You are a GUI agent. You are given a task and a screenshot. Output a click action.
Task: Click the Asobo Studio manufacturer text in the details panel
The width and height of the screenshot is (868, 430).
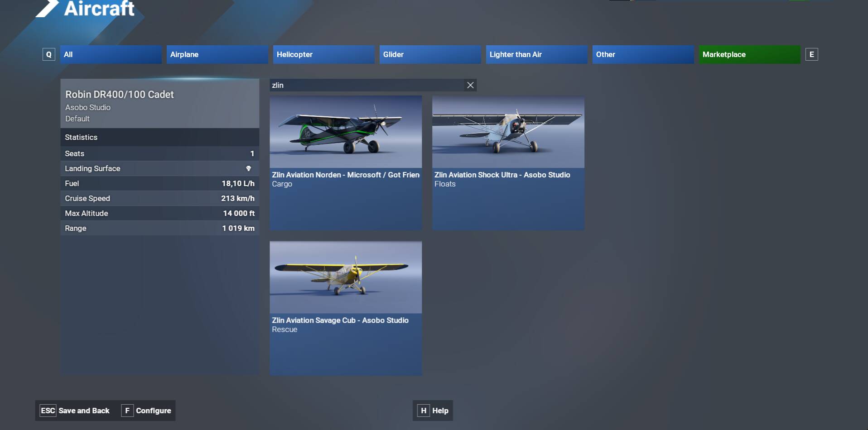point(88,107)
